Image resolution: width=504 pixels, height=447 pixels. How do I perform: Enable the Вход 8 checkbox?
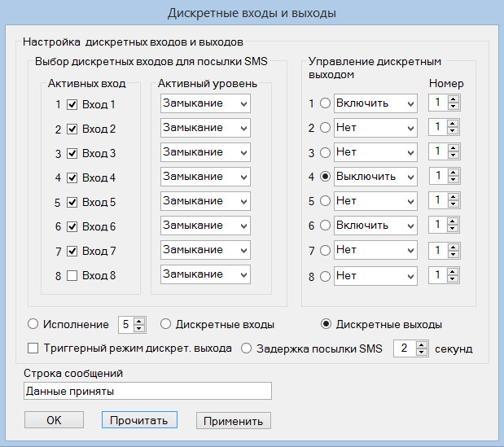coord(72,275)
